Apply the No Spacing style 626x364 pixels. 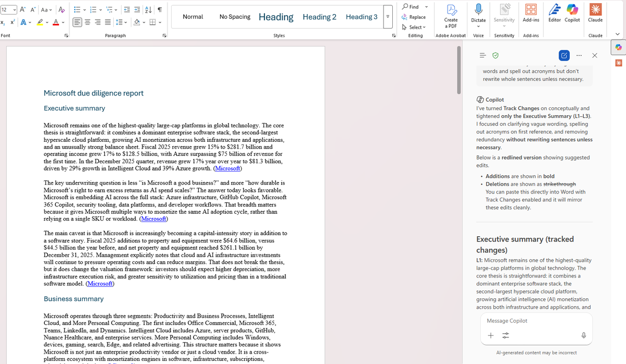click(x=235, y=17)
